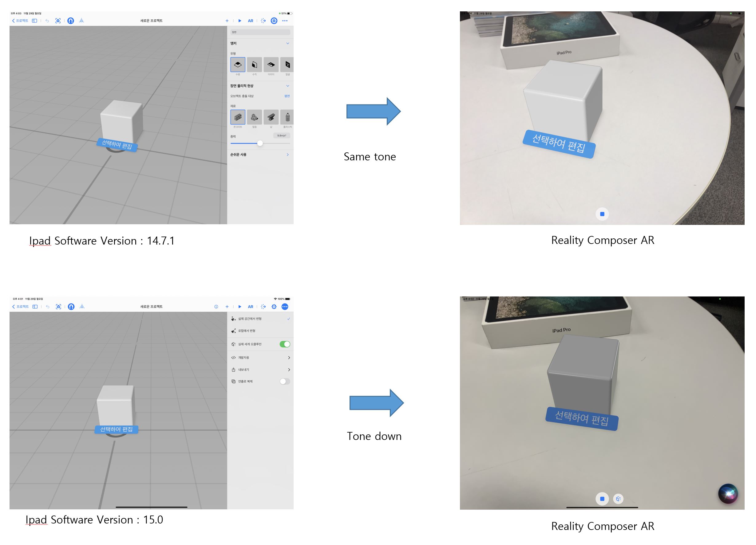Tap the 선택하여 편집 label in the lower AR view
The width and height of the screenshot is (756, 545).
(582, 418)
